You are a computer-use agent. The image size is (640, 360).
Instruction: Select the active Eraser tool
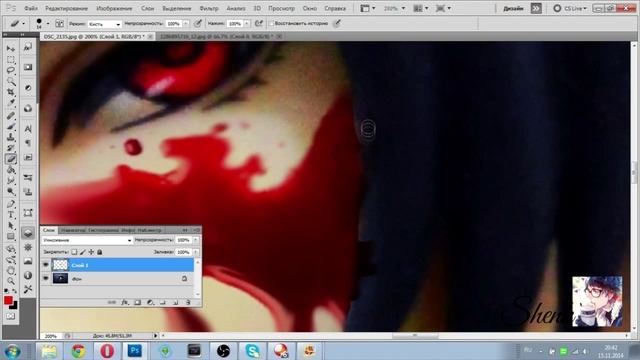pyautogui.click(x=11, y=159)
